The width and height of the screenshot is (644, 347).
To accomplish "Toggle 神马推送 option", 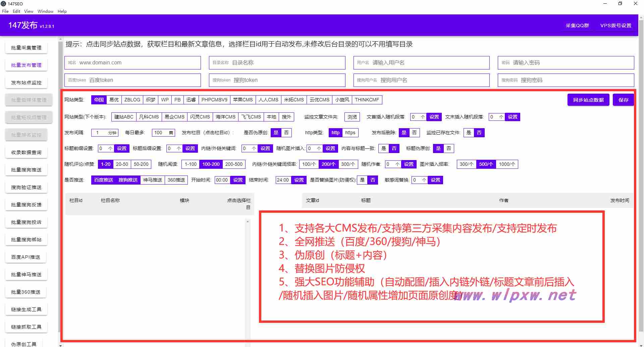I will (153, 180).
